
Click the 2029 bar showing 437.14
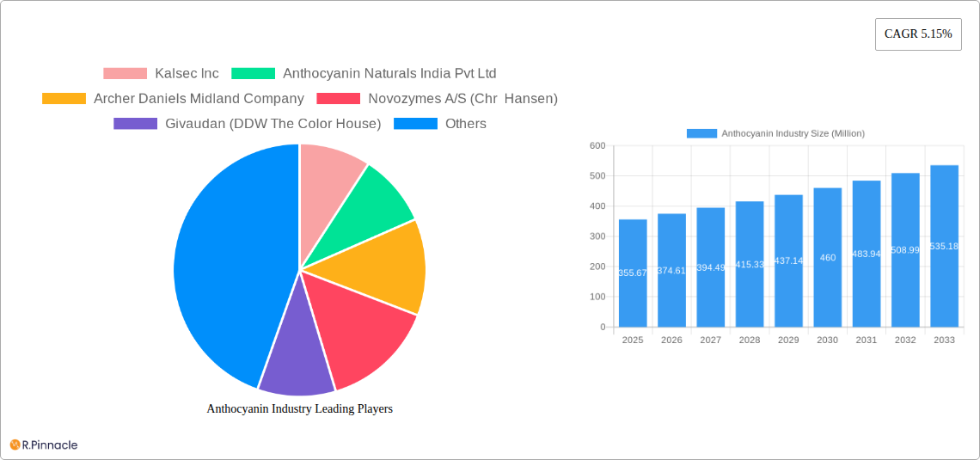(x=788, y=261)
